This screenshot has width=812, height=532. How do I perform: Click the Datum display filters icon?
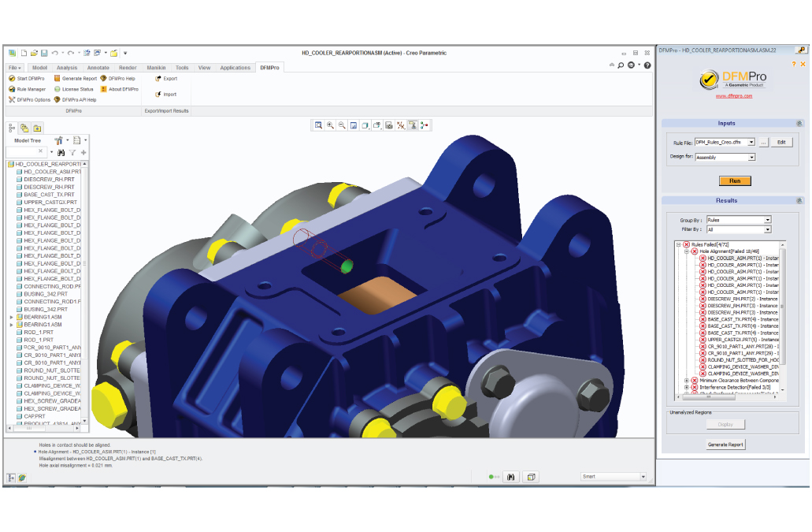point(401,125)
